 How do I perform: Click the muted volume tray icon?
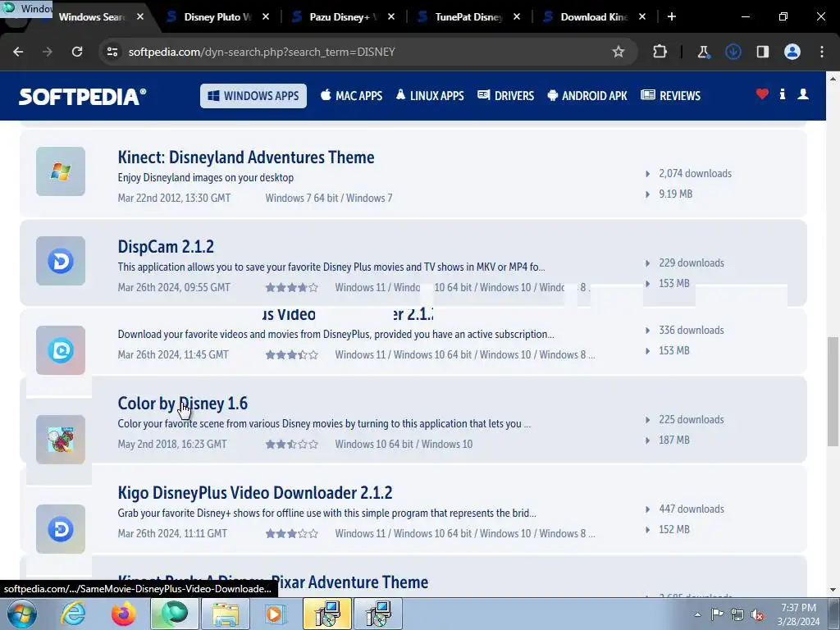(x=757, y=615)
